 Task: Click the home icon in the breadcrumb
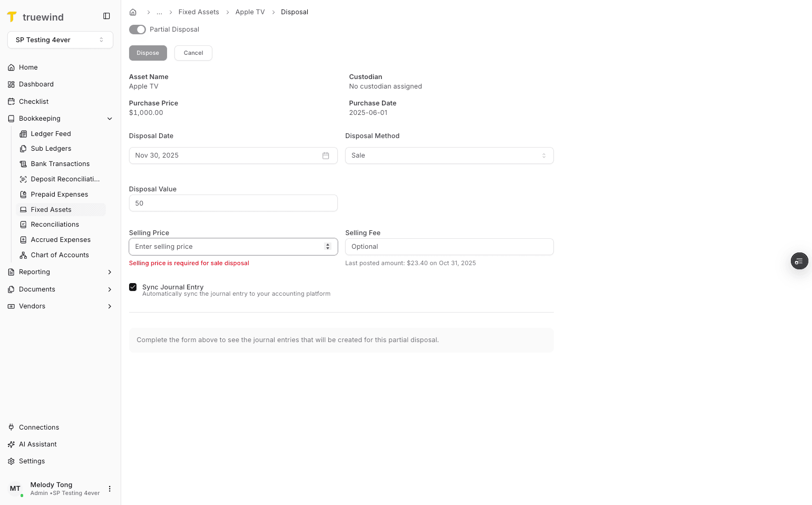point(133,12)
